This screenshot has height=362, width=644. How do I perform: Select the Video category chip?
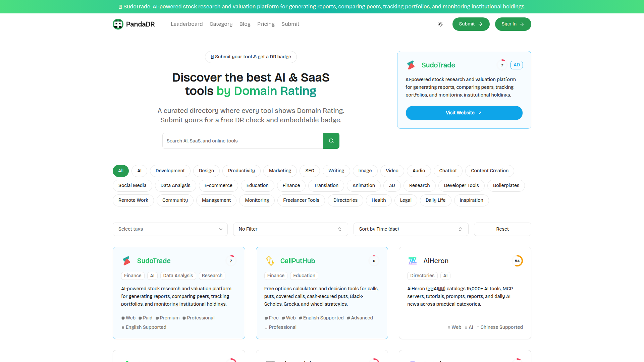pos(392,171)
